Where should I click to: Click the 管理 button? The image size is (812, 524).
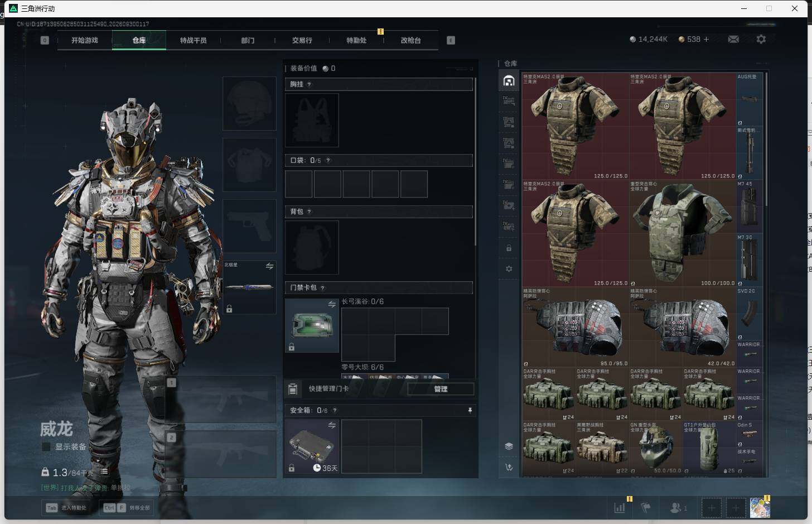[441, 389]
